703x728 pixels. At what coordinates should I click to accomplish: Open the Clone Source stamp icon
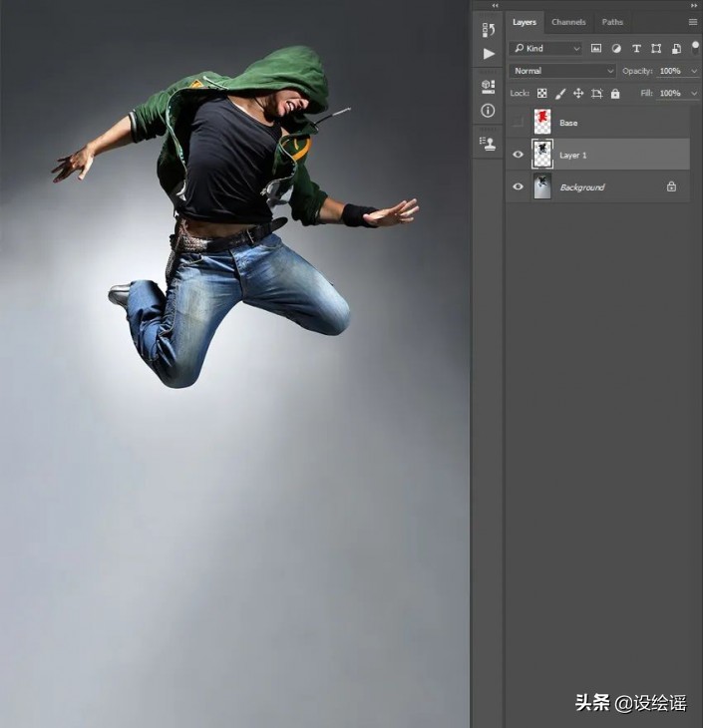[x=488, y=143]
